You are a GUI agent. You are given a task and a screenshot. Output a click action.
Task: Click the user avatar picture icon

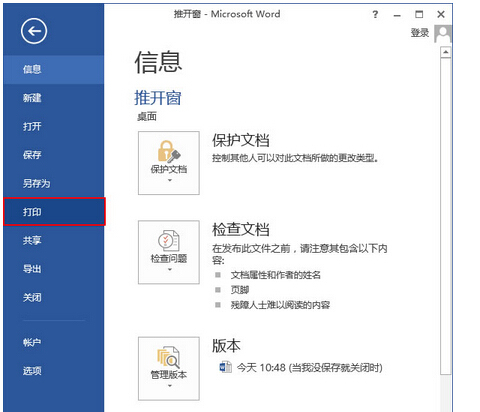pyautogui.click(x=443, y=34)
